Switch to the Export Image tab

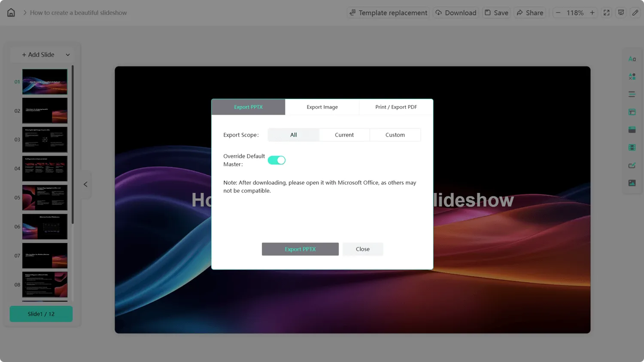point(322,107)
